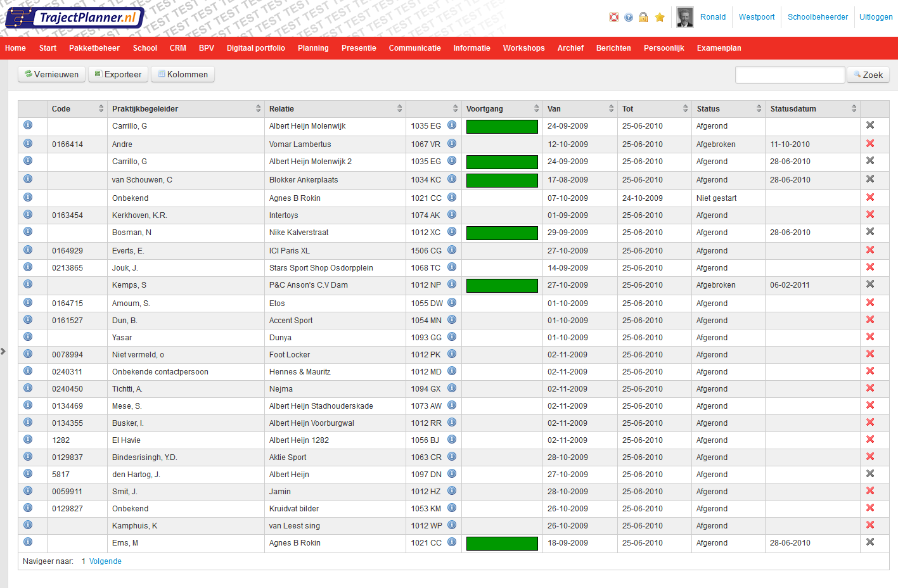
Task: Click the gold star favorites icon
Action: click(660, 17)
